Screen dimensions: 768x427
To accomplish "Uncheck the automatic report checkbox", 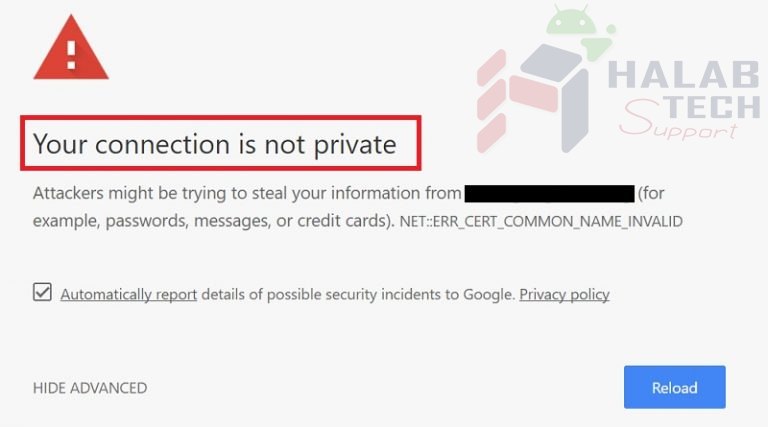I will click(43, 292).
